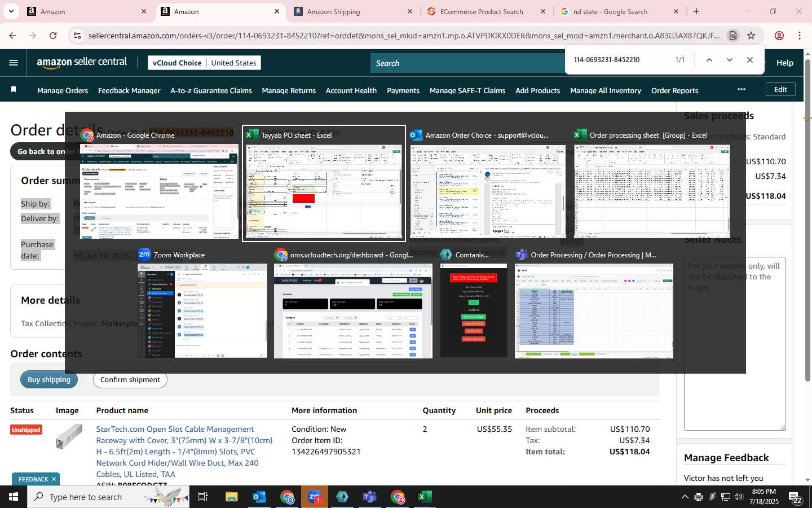The width and height of the screenshot is (812, 508).
Task: Click the Confirm shipment button
Action: [x=130, y=379]
